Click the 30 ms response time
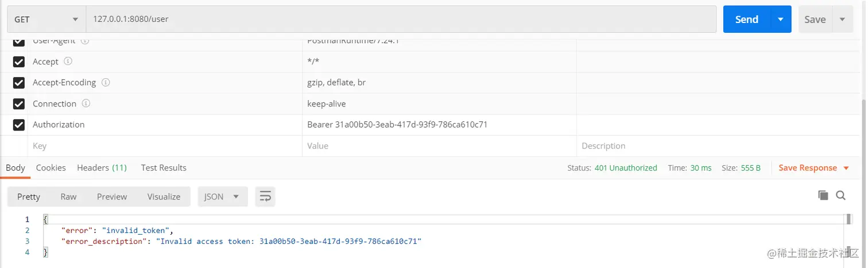 click(701, 168)
